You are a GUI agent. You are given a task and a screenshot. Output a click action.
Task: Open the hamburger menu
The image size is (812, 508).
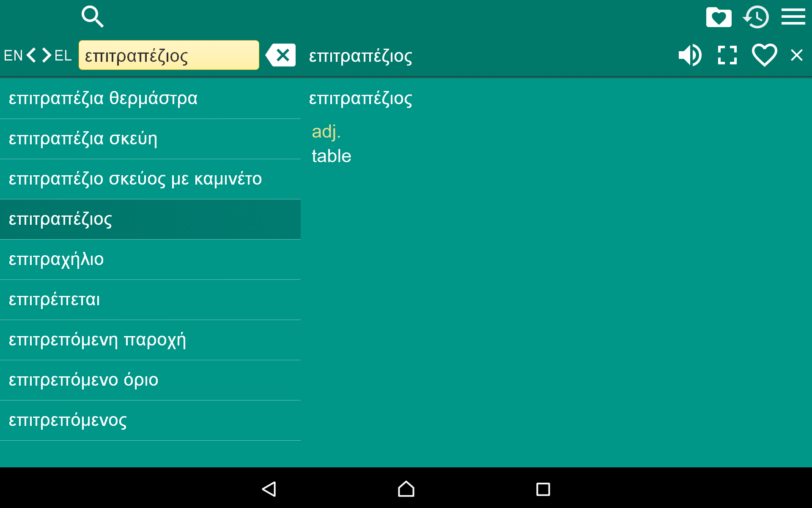pyautogui.click(x=793, y=17)
